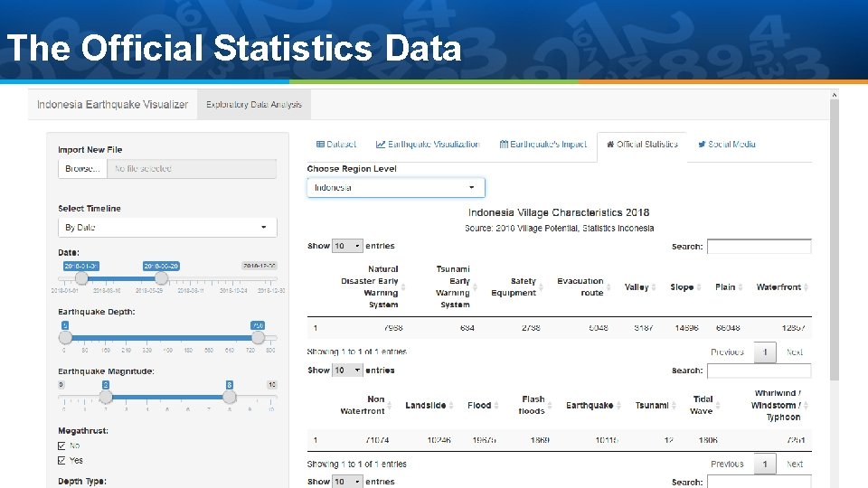Viewport: 868px width, 488px height.
Task: Click the Date slider end handle
Action: click(x=161, y=277)
